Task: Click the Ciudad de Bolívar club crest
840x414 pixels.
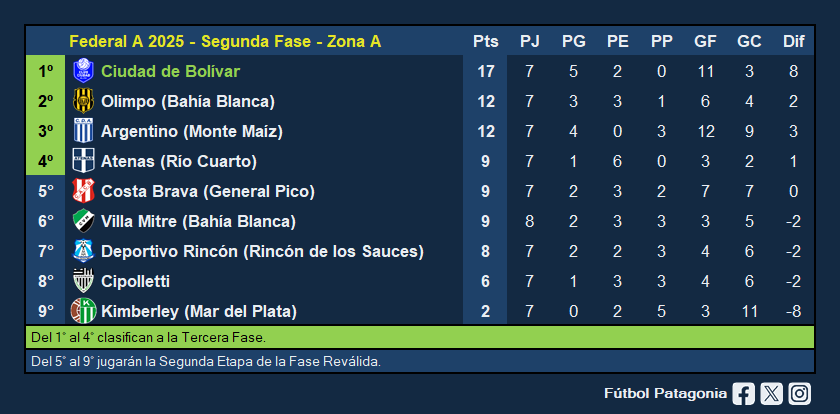Action: [83, 72]
